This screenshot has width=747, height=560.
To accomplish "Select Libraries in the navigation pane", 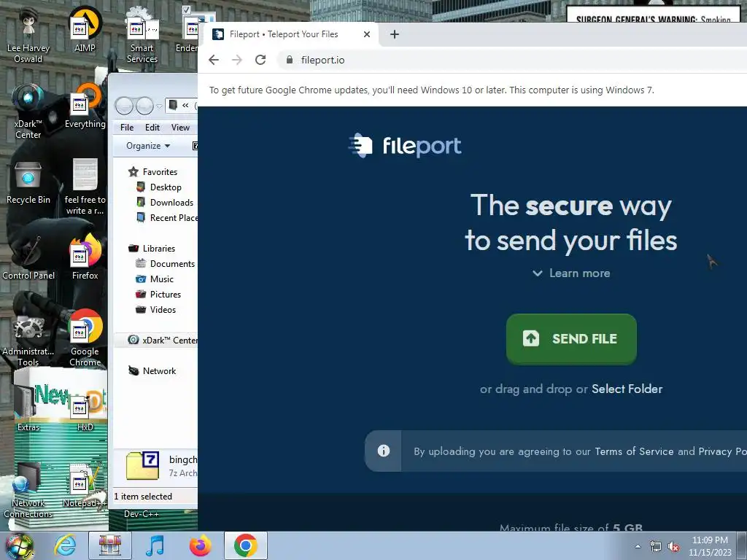I will click(152, 249).
